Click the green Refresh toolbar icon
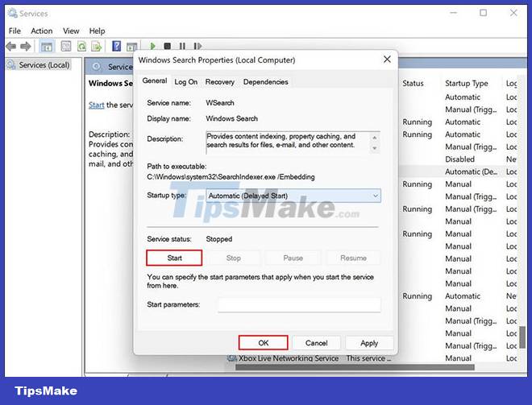 pos(81,46)
